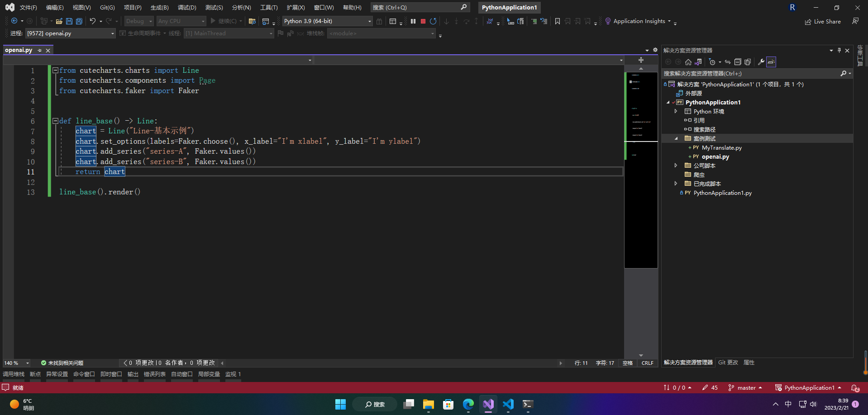The image size is (868, 415).
Task: Pause debugging with the Break All icon
Action: 413,21
